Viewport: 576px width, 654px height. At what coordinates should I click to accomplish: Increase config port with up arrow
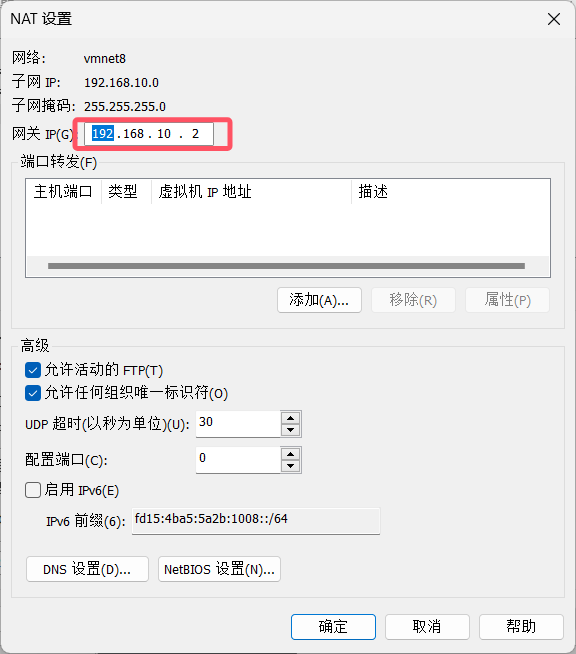click(x=290, y=454)
